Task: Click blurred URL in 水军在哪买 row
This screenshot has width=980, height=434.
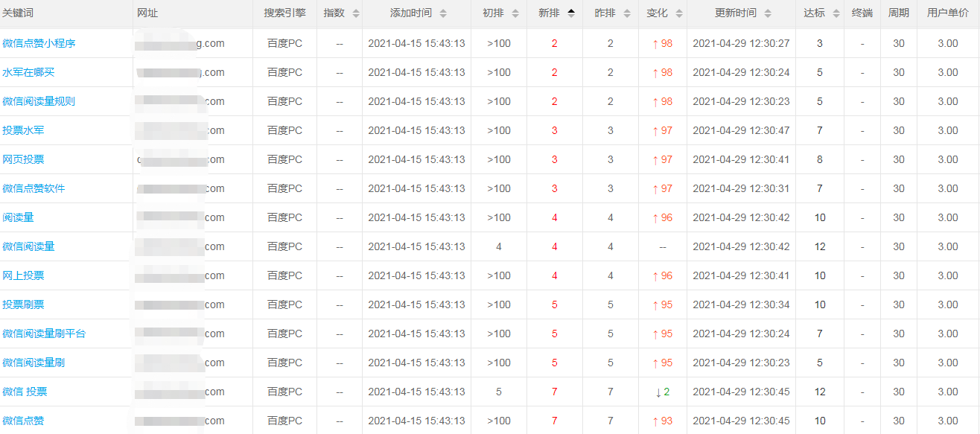Action: point(181,72)
